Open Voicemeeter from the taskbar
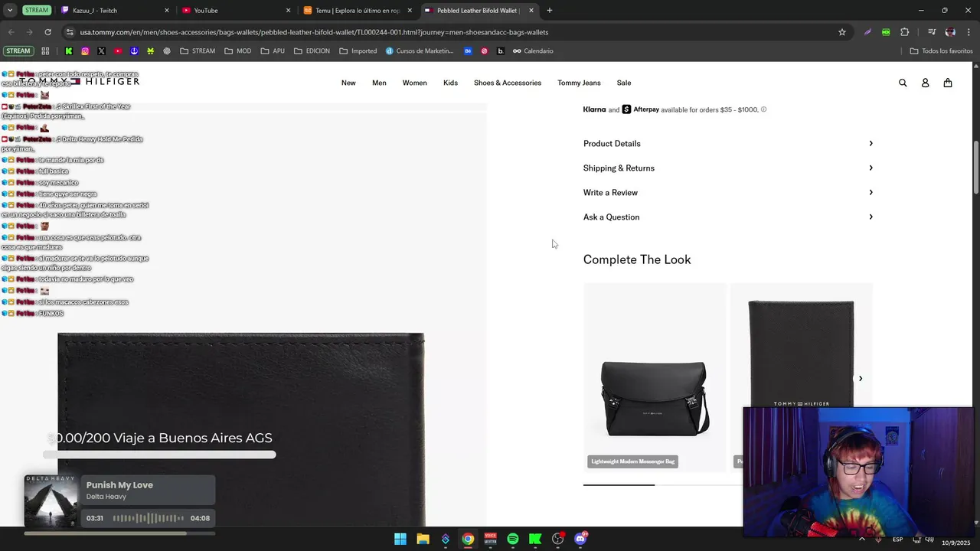This screenshot has width=980, height=551. point(490,539)
